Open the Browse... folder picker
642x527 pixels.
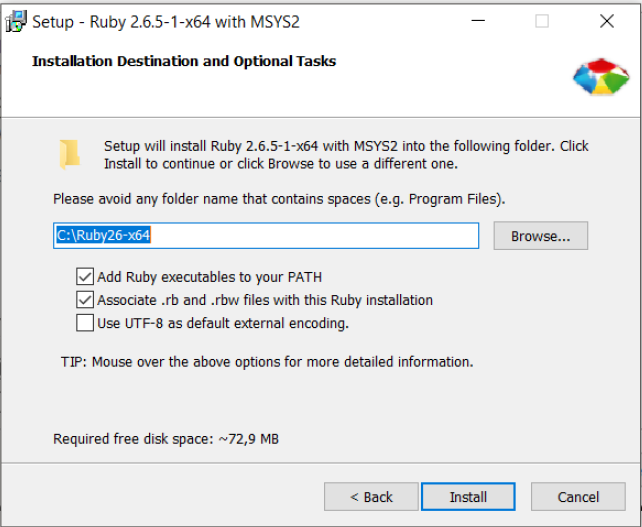click(540, 236)
